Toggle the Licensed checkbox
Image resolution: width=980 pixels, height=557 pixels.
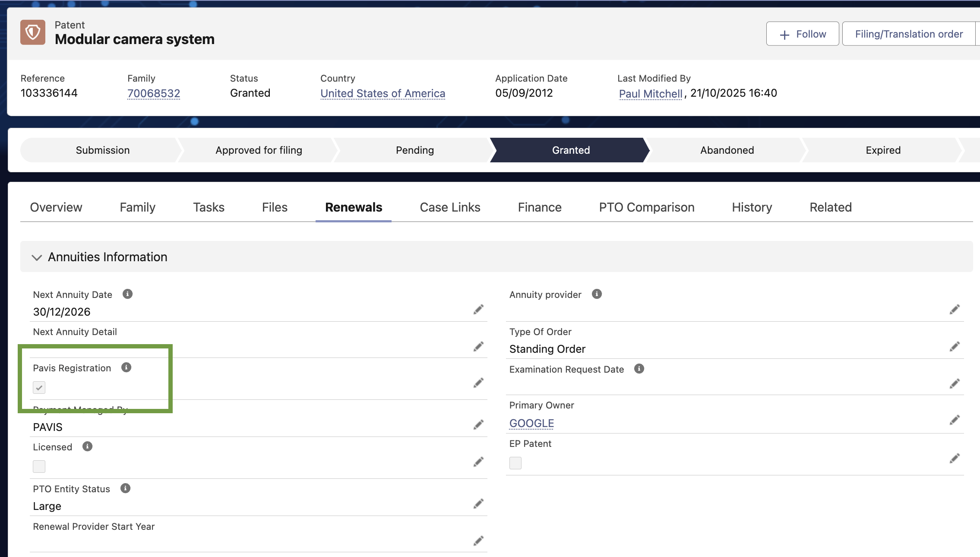coord(39,466)
